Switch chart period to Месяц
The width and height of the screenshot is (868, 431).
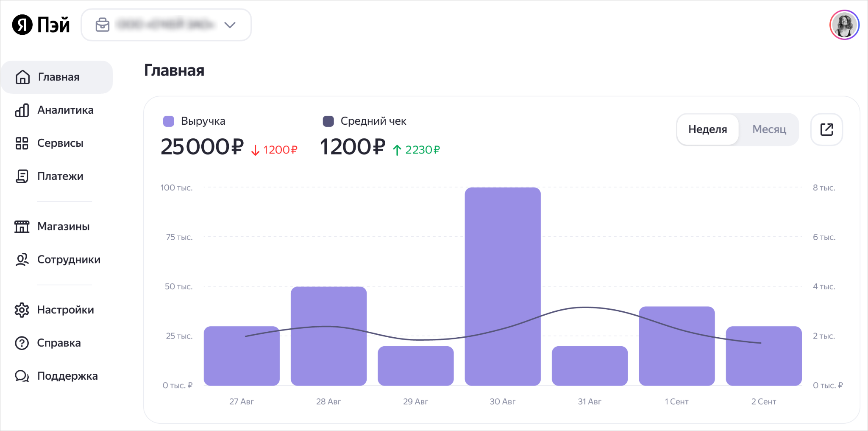[x=769, y=129]
